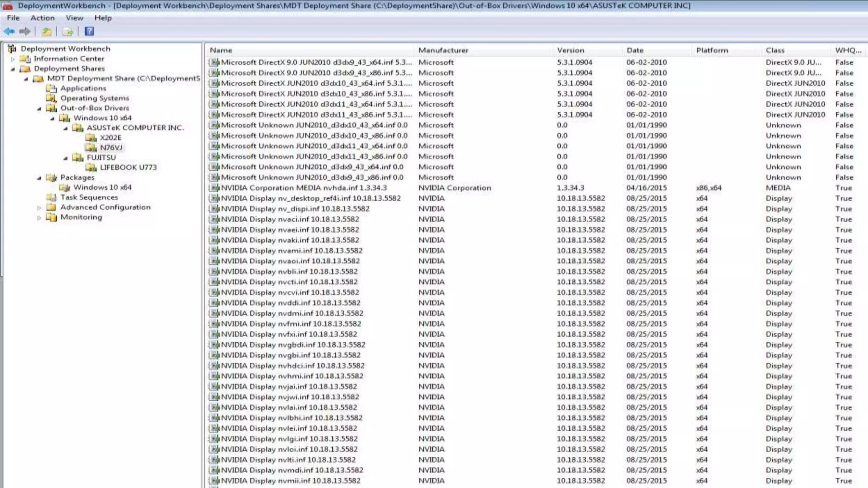Select row NVIDIA Display nvjwi.inf
Viewport: 868px width, 488px height.
point(537,397)
